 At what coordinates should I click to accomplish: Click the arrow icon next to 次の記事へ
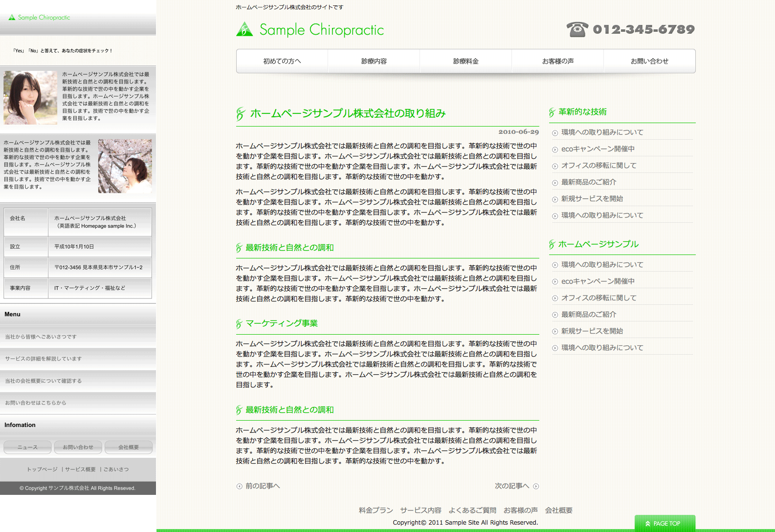536,486
